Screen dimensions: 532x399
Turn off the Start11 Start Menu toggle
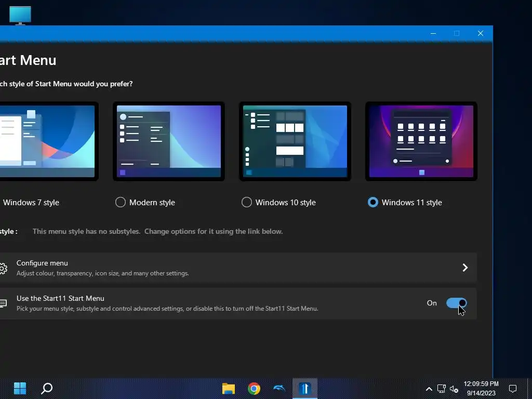point(456,303)
